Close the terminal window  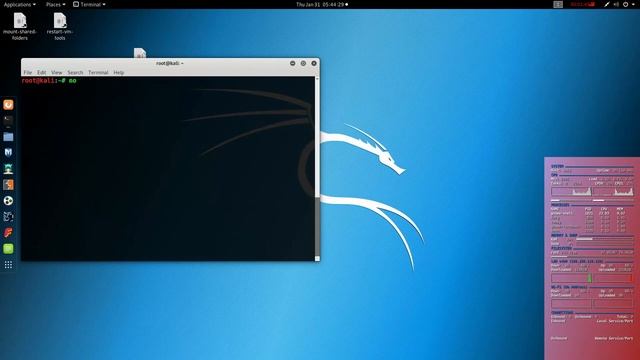pyautogui.click(x=314, y=63)
